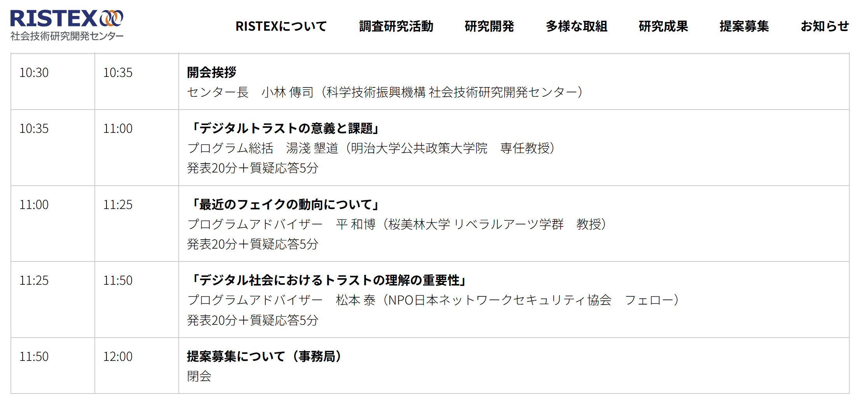This screenshot has height=411, width=868.
Task: Click the 開会挨拶 session title
Action: click(x=212, y=72)
